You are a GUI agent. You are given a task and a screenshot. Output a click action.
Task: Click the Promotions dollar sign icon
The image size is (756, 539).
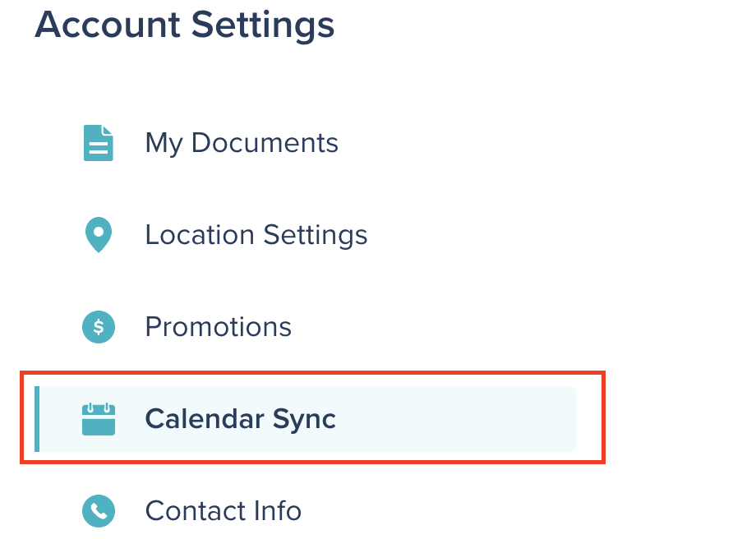99,327
